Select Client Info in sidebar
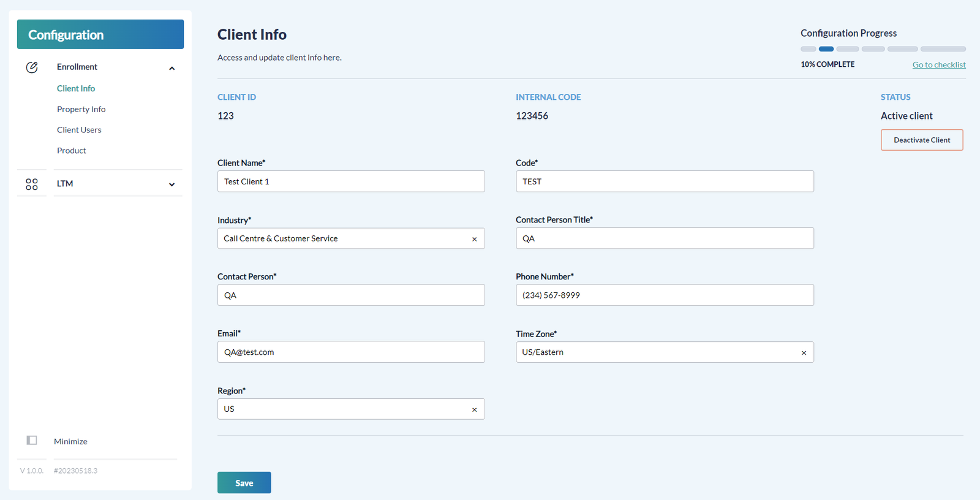 (x=76, y=88)
